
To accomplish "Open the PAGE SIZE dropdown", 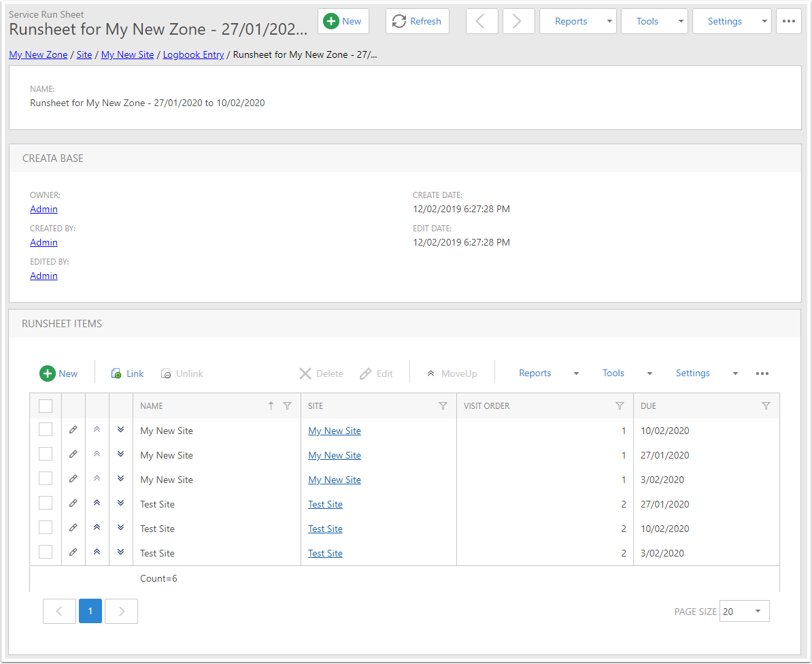I will click(745, 611).
